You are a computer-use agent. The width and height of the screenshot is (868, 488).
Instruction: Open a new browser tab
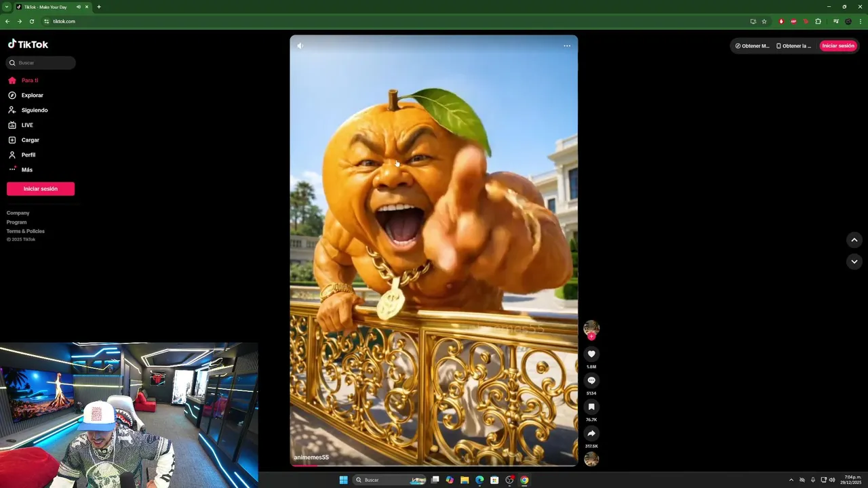99,7
